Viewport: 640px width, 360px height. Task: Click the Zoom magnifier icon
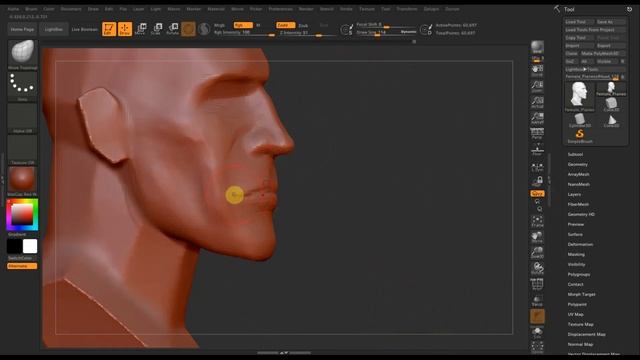tap(537, 87)
